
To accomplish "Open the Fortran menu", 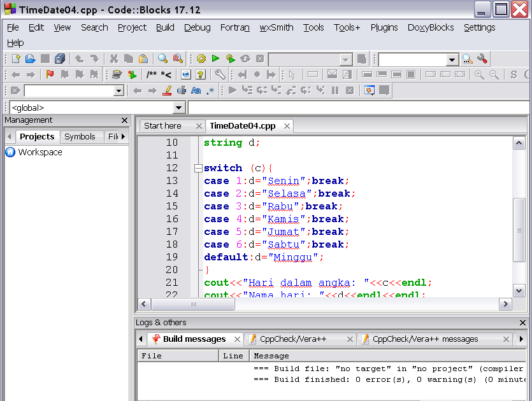I will [235, 27].
